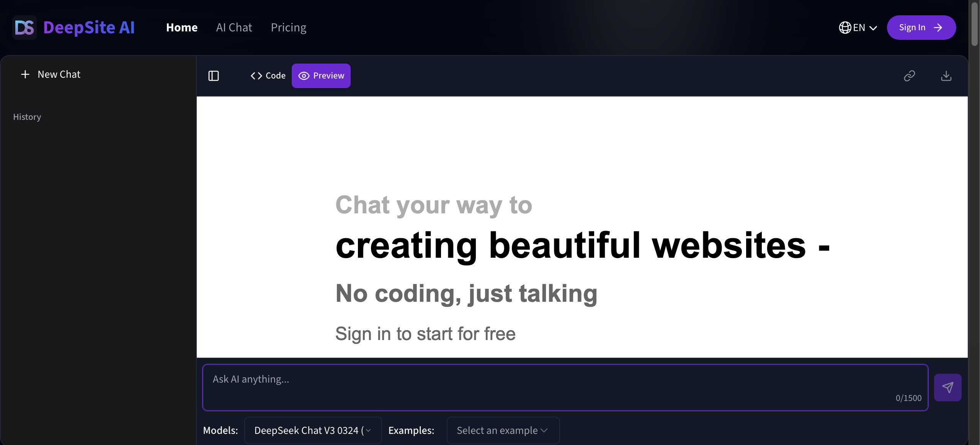This screenshot has width=980, height=445.
Task: Click the DeepSite AI logo icon
Action: pos(24,28)
